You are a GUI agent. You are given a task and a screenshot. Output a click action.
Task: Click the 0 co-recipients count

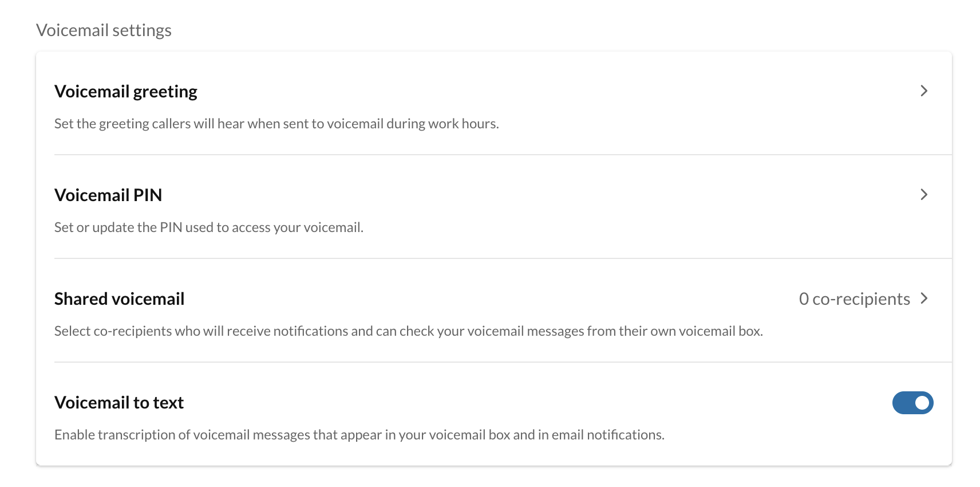[x=854, y=299]
